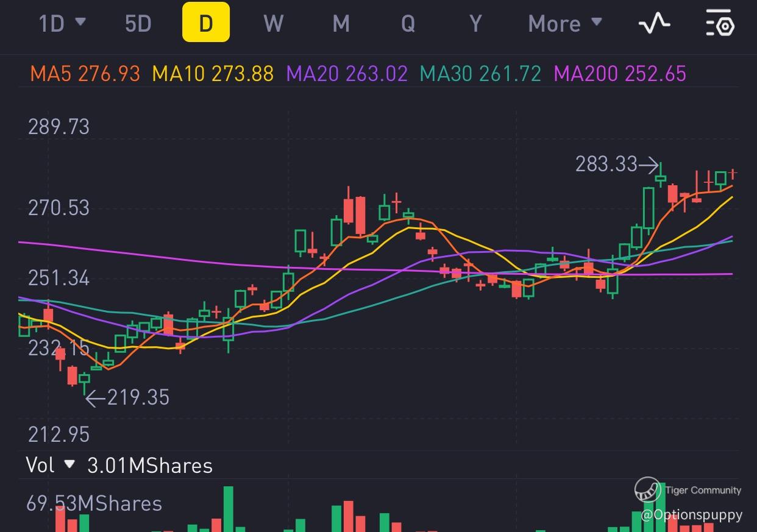Open the chart settings list icon
Image resolution: width=757 pixels, height=532 pixels.
click(x=720, y=23)
